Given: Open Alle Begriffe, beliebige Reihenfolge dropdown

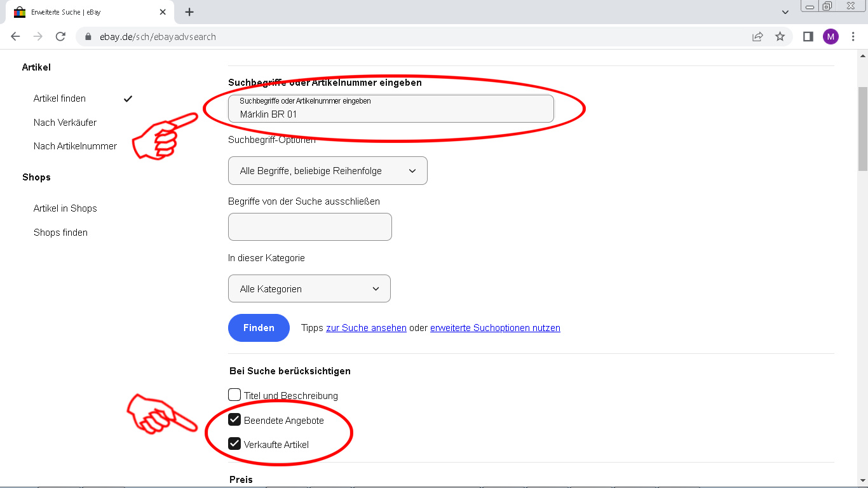Looking at the screenshot, I should pyautogui.click(x=327, y=171).
